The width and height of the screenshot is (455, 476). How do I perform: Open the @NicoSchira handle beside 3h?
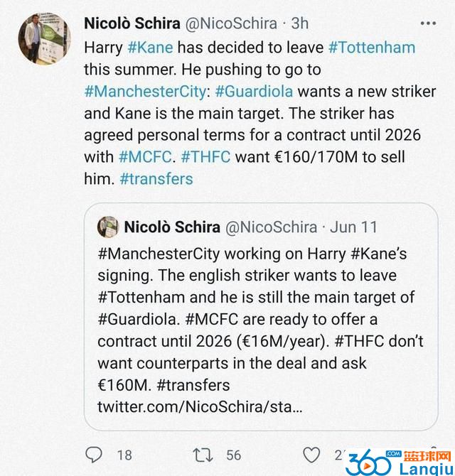231,23
